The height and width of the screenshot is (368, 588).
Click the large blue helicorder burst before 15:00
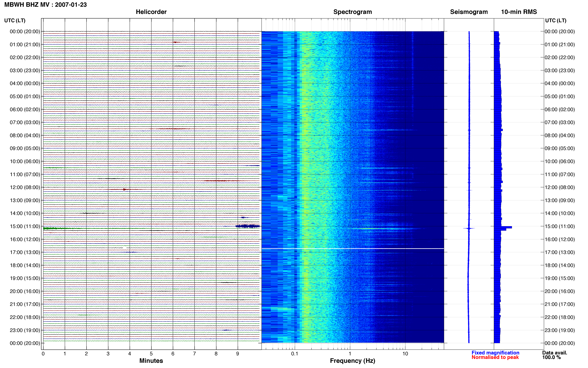click(247, 226)
